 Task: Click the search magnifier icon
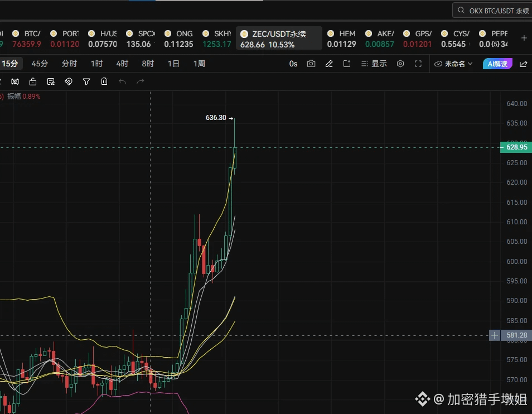pyautogui.click(x=461, y=10)
